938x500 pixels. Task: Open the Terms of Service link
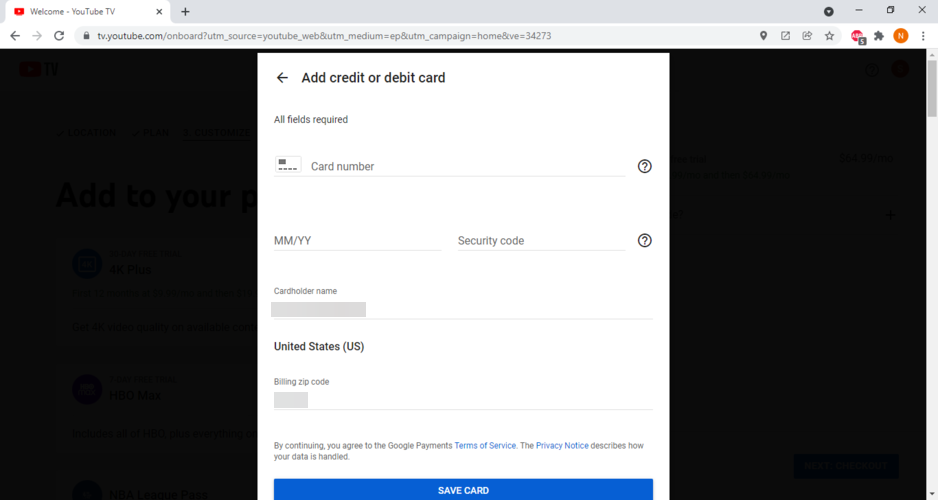485,445
